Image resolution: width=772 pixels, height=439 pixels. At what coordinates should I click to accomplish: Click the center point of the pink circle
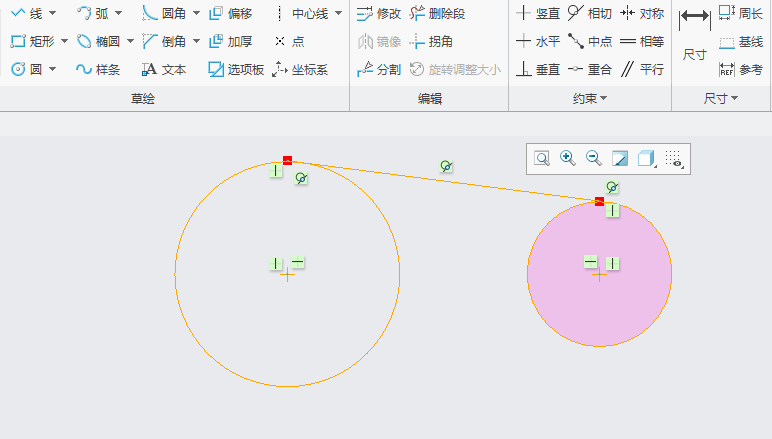(599, 275)
